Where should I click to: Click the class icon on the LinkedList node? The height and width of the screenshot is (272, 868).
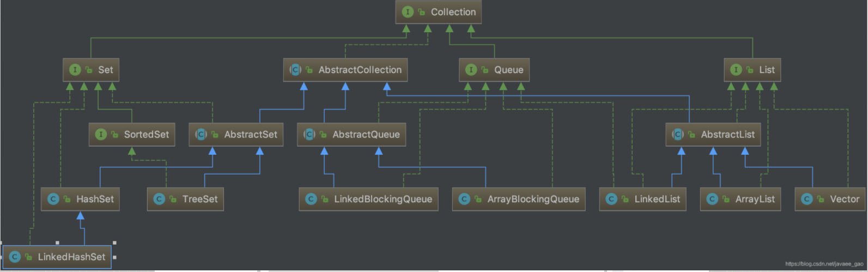pos(611,199)
